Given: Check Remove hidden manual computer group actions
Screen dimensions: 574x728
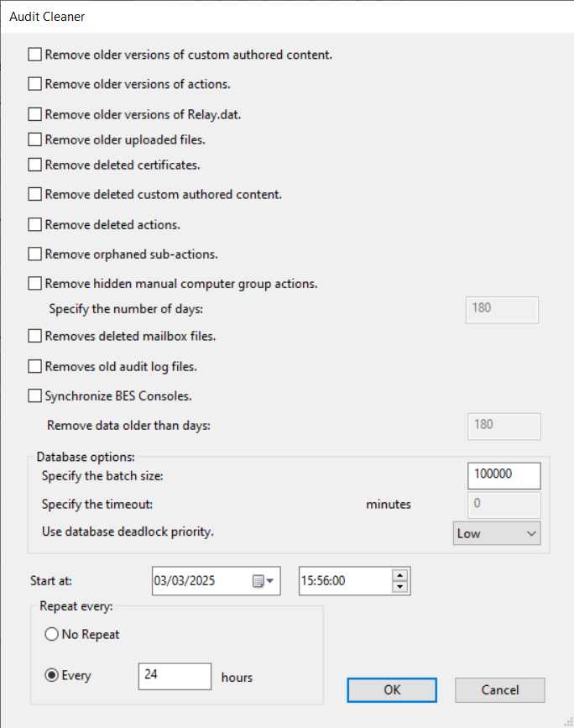Looking at the screenshot, I should 34,284.
